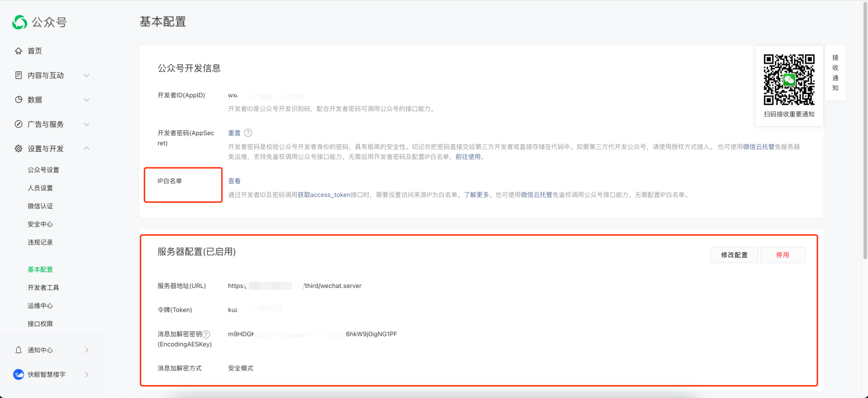This screenshot has height=398, width=868.
Task: Open the 首页 home icon
Action: 19,51
